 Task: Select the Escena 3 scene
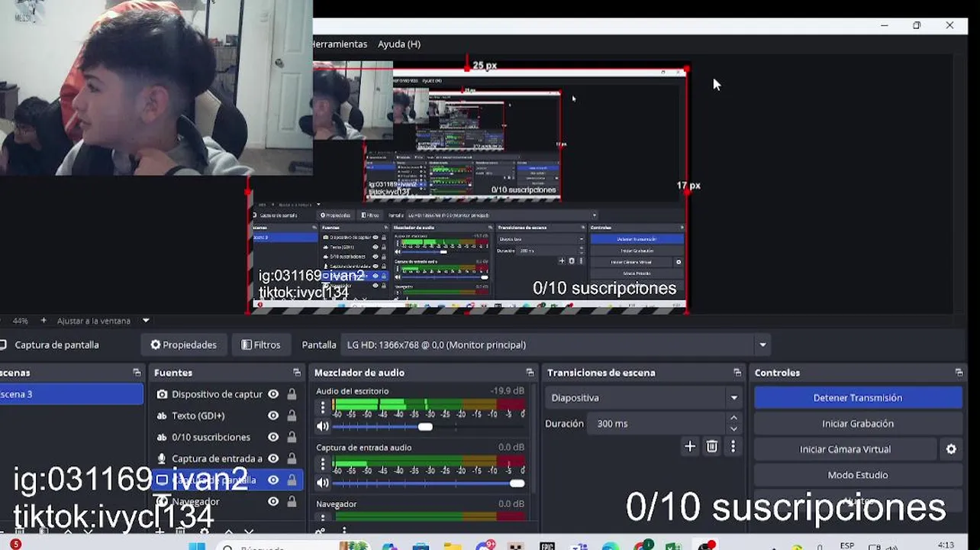[71, 394]
